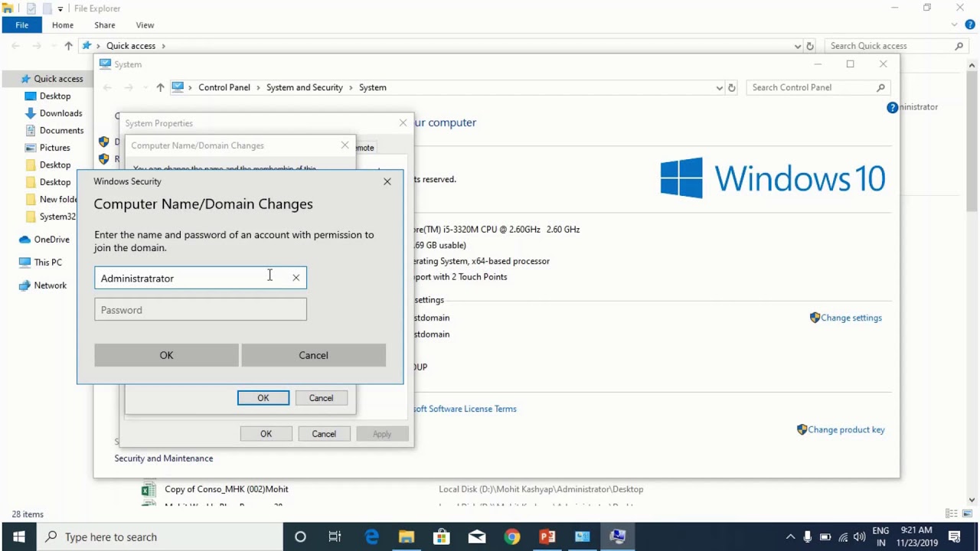Open Security and Maintenance link
Viewport: 980px width, 551px height.
[164, 458]
